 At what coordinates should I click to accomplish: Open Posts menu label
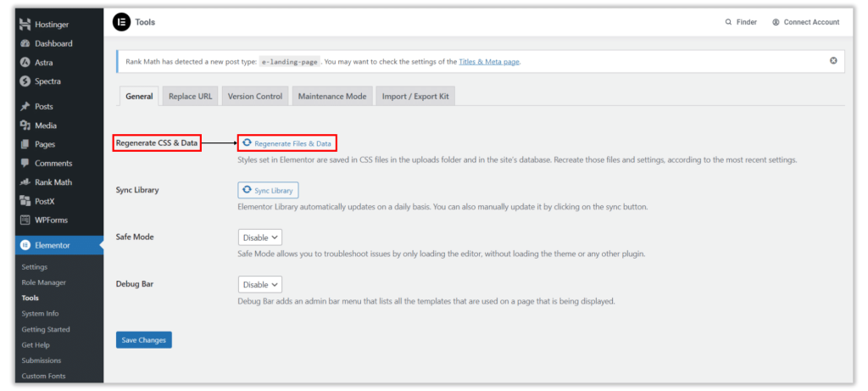click(x=44, y=106)
